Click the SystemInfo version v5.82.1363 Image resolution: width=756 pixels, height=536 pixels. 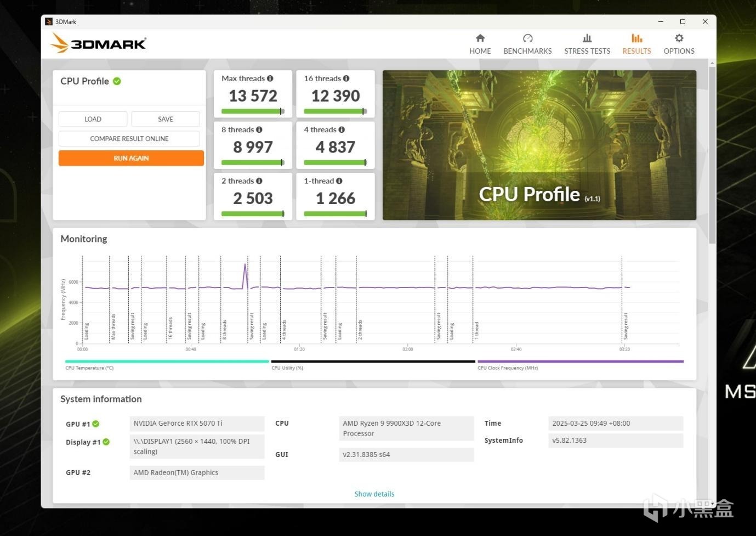tap(616, 441)
